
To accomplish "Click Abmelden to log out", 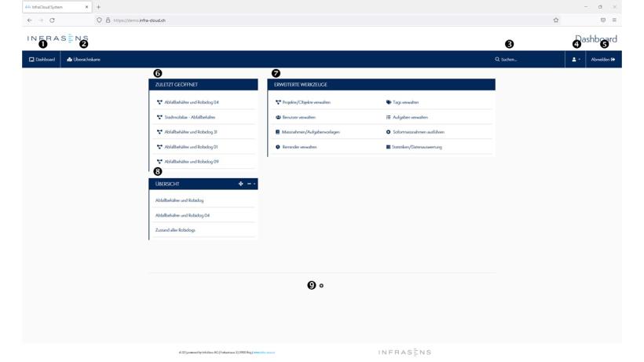I will pyautogui.click(x=603, y=60).
